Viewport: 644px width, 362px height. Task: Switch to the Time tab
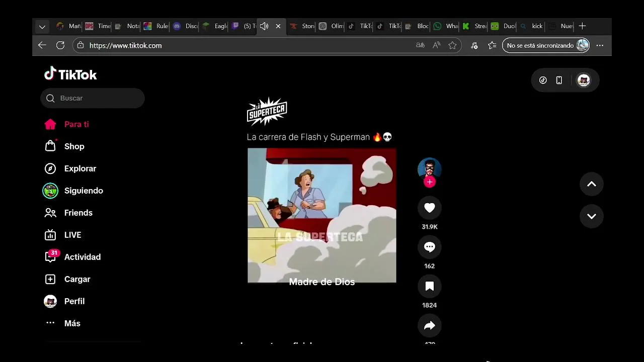(x=98, y=26)
